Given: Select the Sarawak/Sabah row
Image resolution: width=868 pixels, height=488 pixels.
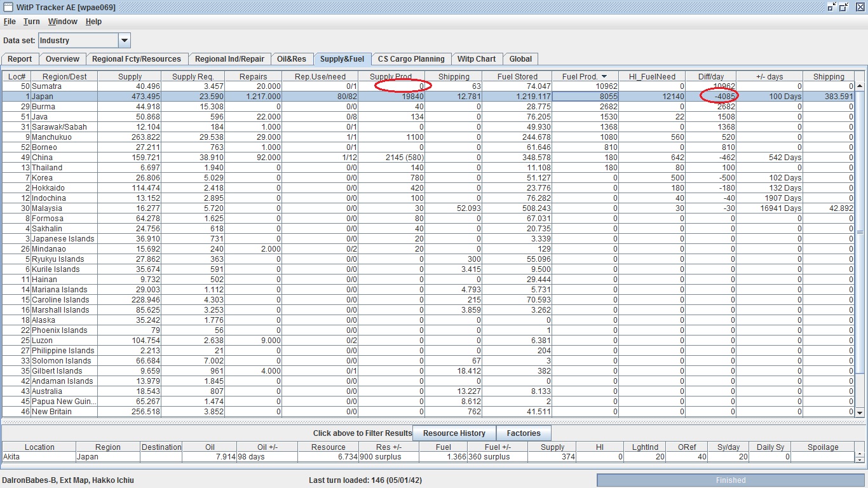Looking at the screenshot, I should coord(428,127).
